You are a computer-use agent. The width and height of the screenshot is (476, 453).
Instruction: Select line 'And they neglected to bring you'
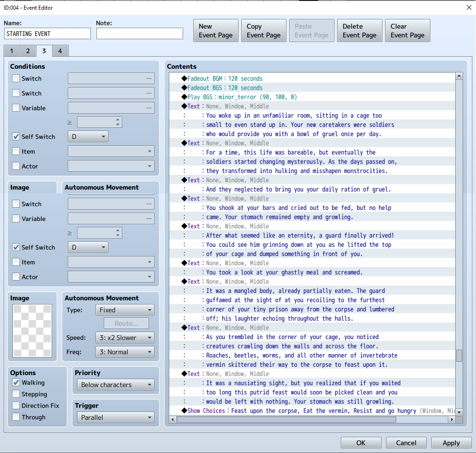(x=312, y=189)
